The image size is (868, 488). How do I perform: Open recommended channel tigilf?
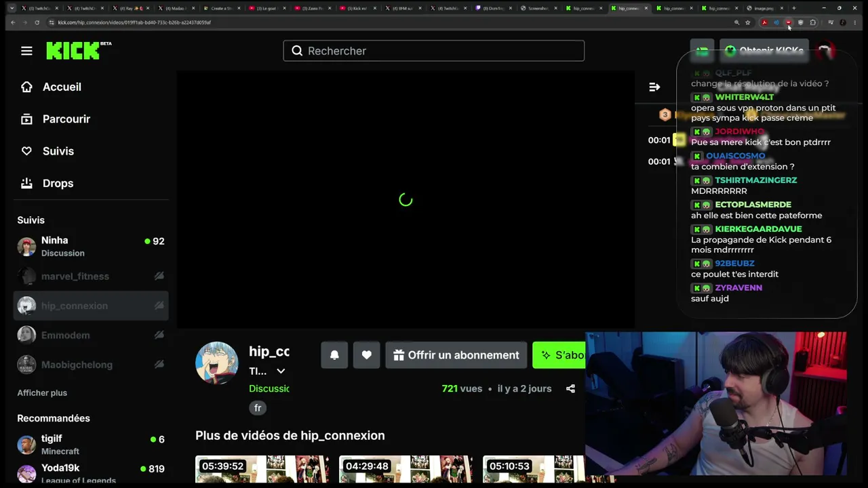point(91,445)
